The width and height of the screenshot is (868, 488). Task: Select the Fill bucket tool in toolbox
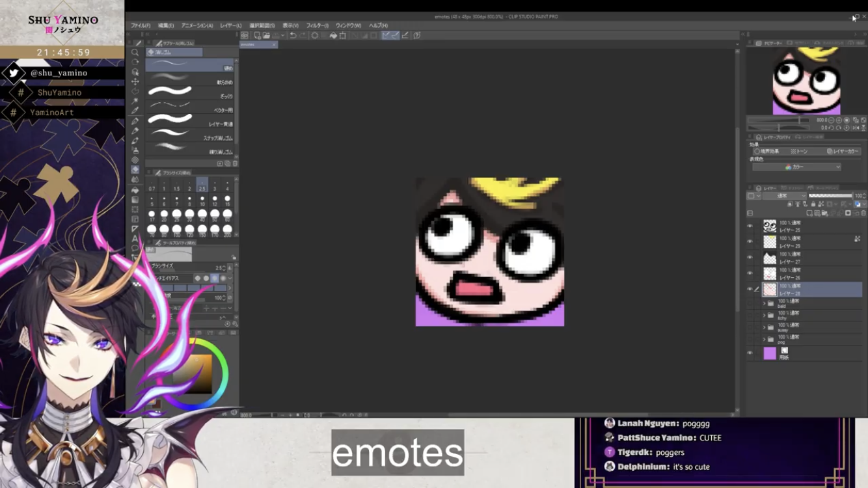(x=135, y=189)
